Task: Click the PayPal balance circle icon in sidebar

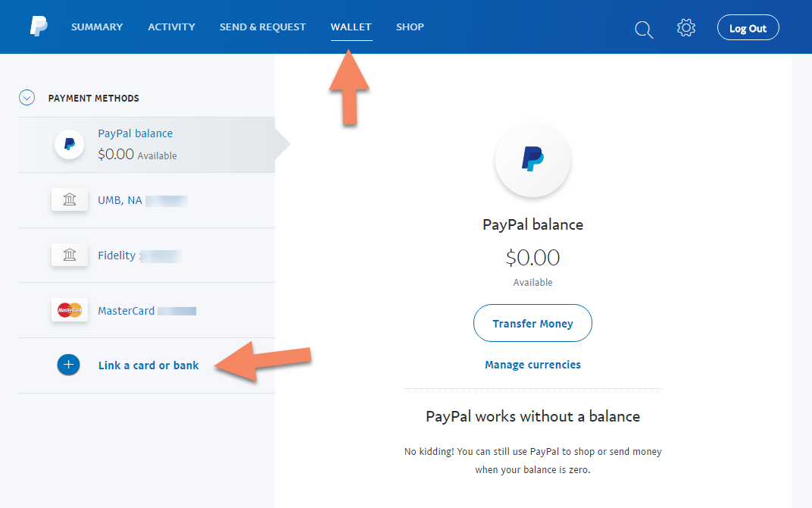Action: click(70, 144)
